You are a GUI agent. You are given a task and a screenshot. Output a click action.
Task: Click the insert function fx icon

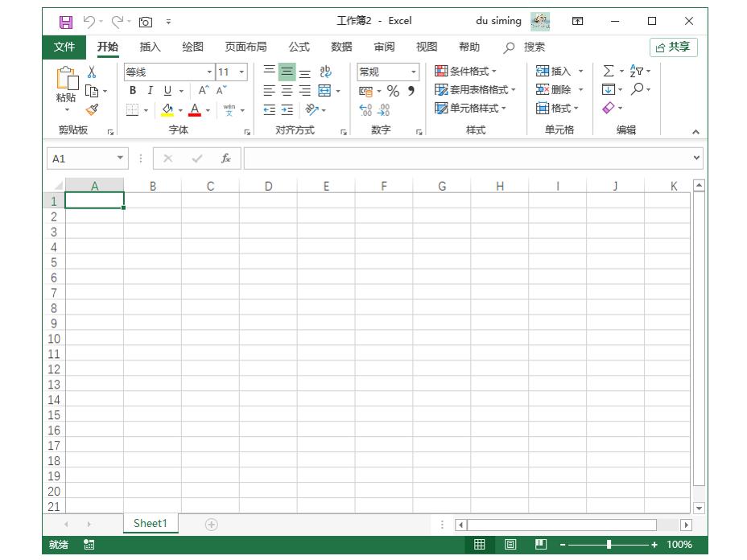tap(226, 159)
